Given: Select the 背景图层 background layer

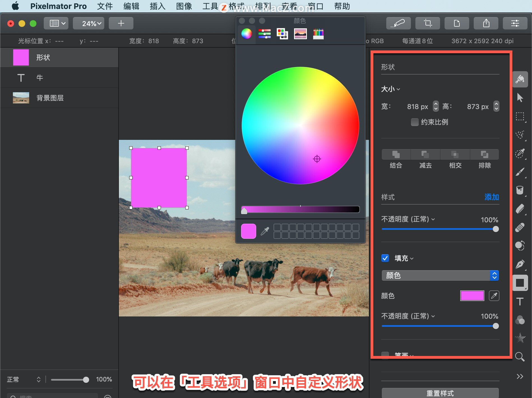Looking at the screenshot, I should pyautogui.click(x=59, y=98).
